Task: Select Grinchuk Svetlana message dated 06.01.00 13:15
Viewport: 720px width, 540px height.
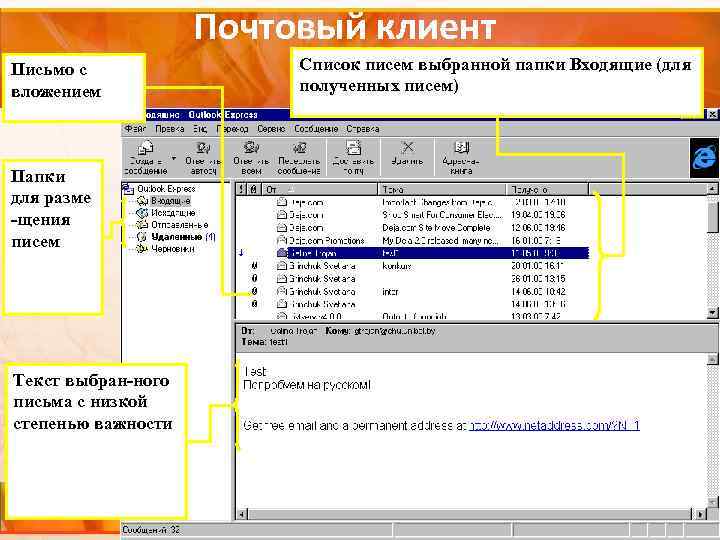Action: pyautogui.click(x=412, y=279)
